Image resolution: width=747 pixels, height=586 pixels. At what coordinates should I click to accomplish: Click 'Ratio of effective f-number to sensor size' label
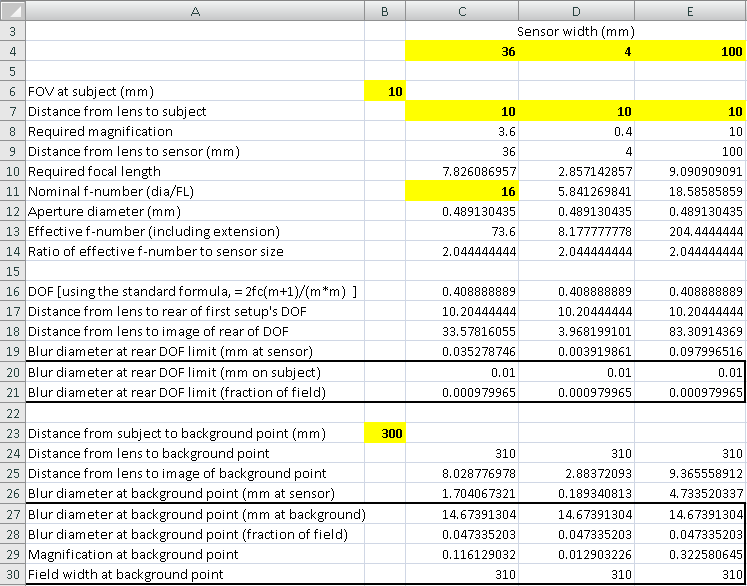pyautogui.click(x=155, y=252)
